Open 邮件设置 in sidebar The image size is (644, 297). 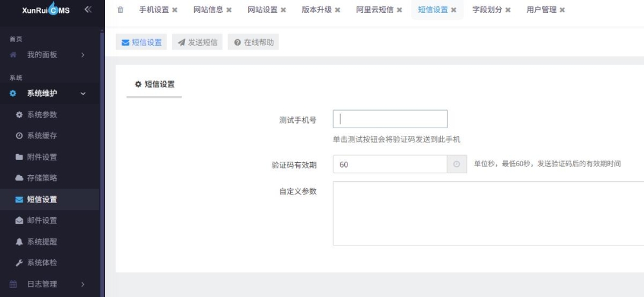coord(41,220)
